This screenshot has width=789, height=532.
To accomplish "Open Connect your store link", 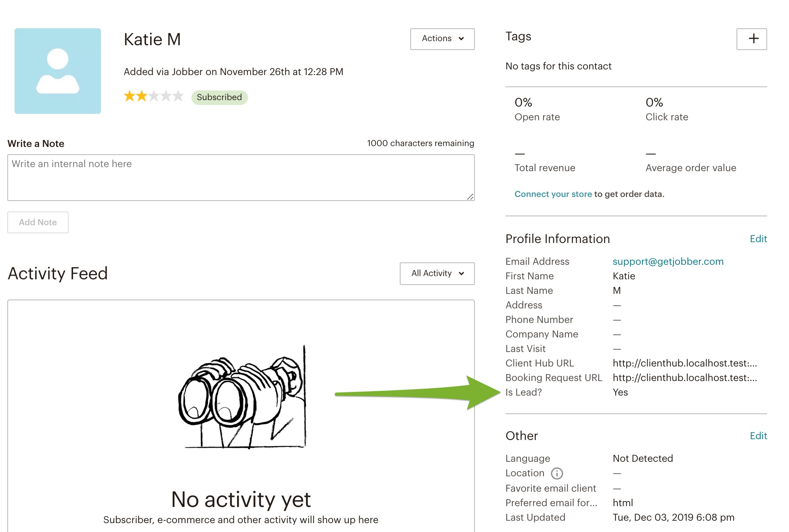I will click(x=553, y=194).
